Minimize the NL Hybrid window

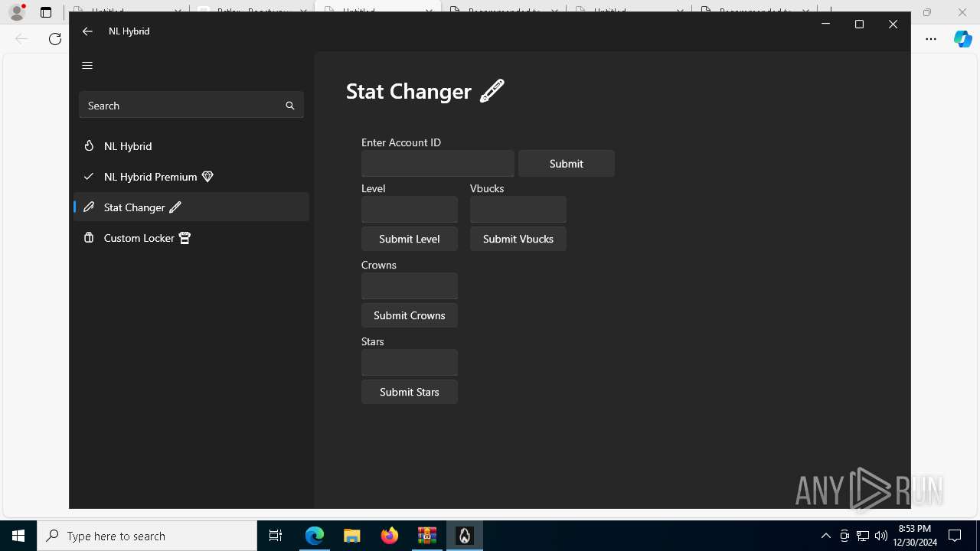[825, 24]
